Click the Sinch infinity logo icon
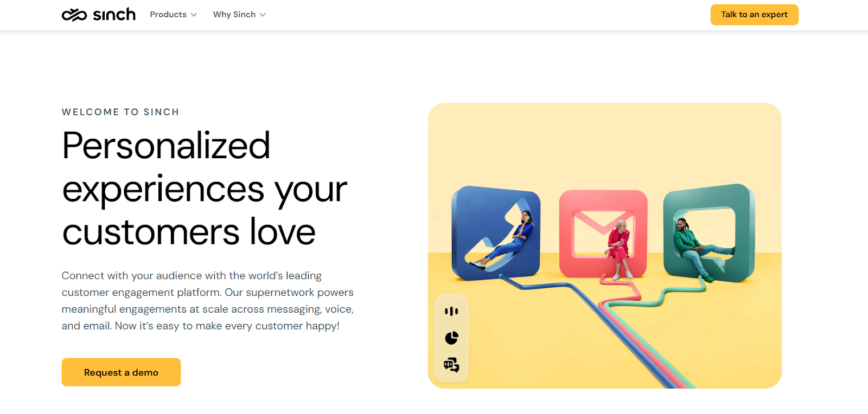868x414 pixels. [74, 15]
